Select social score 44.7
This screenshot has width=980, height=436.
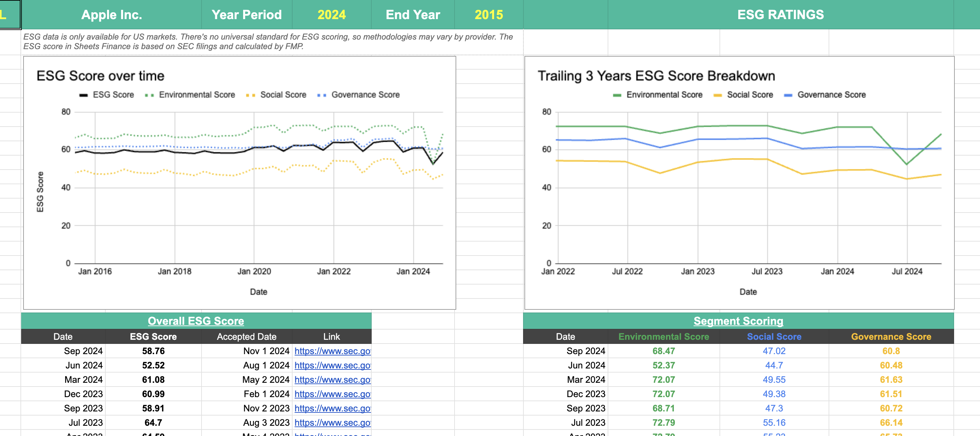[774, 365]
